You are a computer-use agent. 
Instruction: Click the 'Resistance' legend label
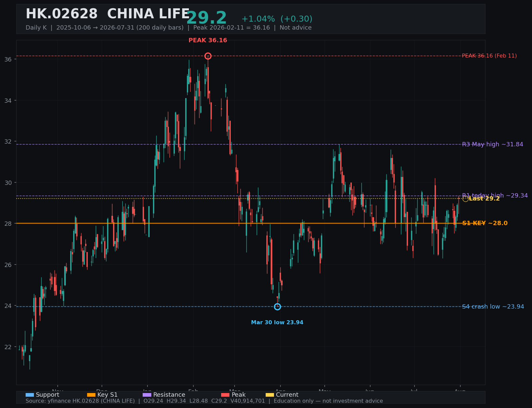click(169, 395)
